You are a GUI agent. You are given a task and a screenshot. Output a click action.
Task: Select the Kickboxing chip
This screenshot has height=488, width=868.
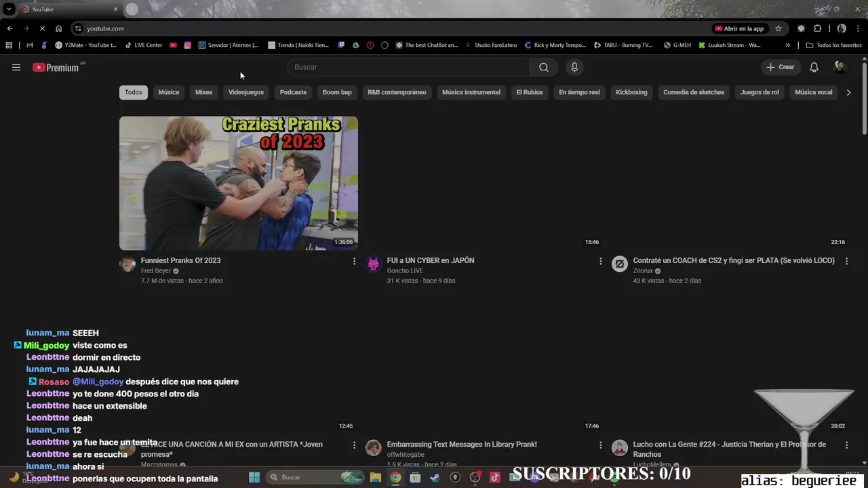point(631,92)
